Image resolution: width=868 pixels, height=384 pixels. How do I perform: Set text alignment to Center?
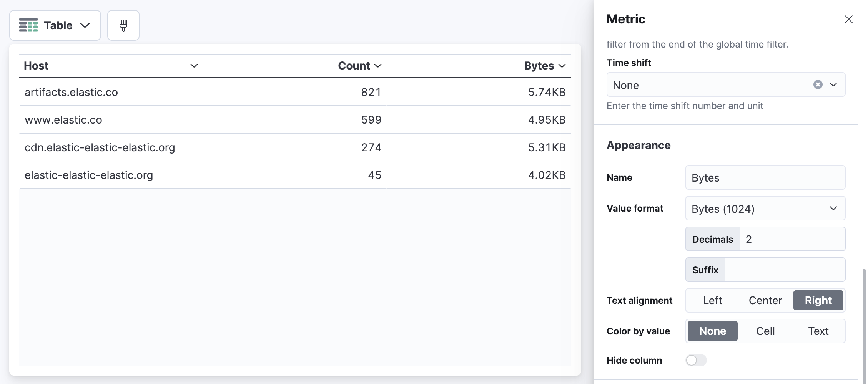[x=765, y=300]
